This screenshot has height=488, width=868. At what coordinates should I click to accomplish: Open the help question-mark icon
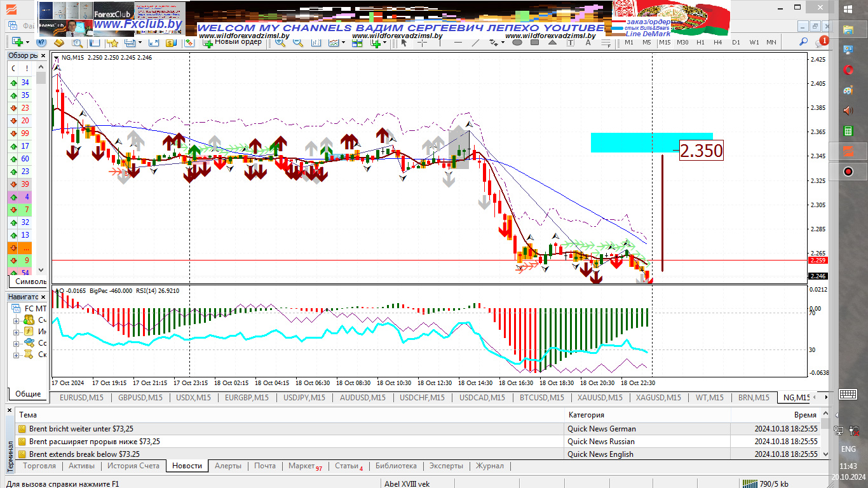41,42
